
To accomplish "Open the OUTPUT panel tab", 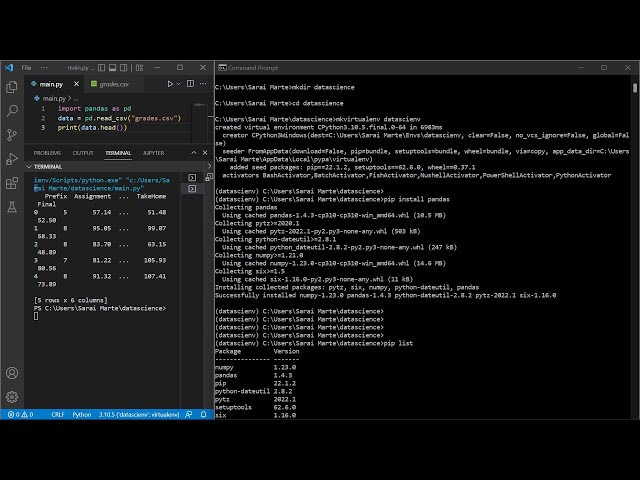I will (x=83, y=153).
